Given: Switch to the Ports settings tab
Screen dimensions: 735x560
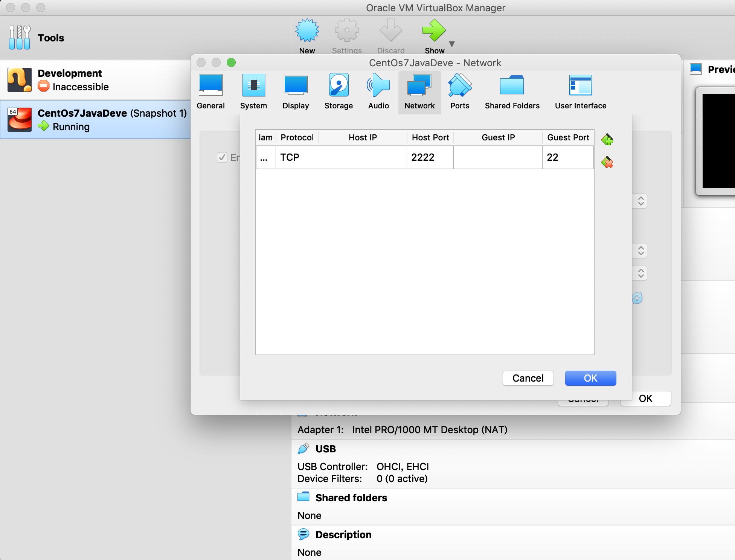Looking at the screenshot, I should [x=460, y=92].
